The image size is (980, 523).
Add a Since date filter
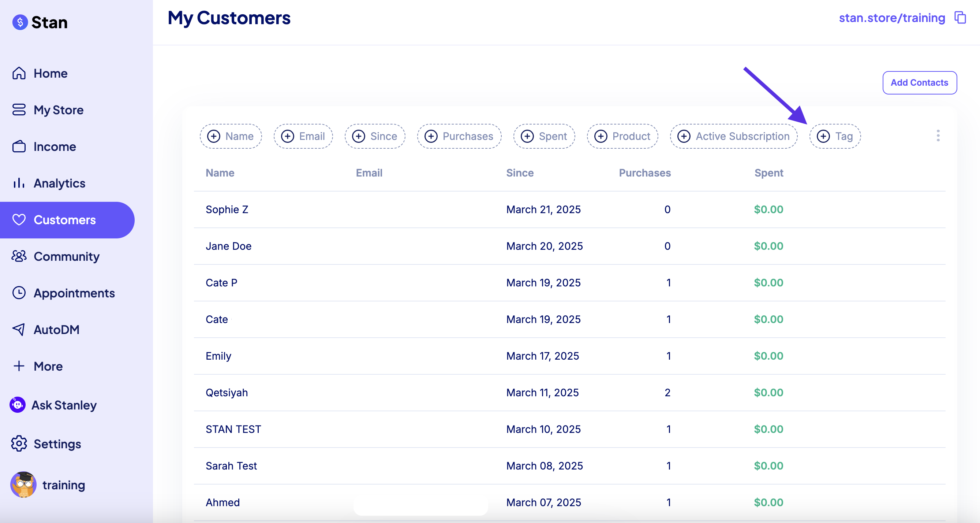[x=375, y=136]
